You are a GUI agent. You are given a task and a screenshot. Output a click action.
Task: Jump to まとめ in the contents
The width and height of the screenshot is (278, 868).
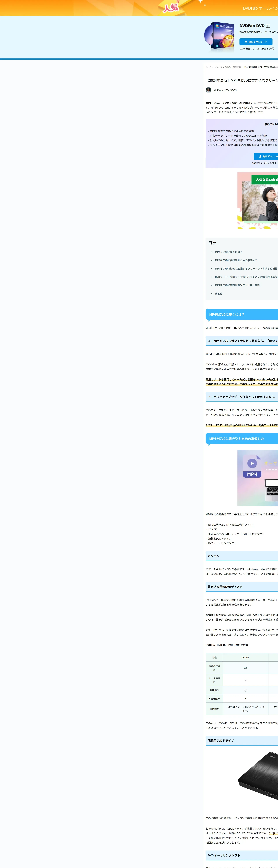pyautogui.click(x=219, y=294)
